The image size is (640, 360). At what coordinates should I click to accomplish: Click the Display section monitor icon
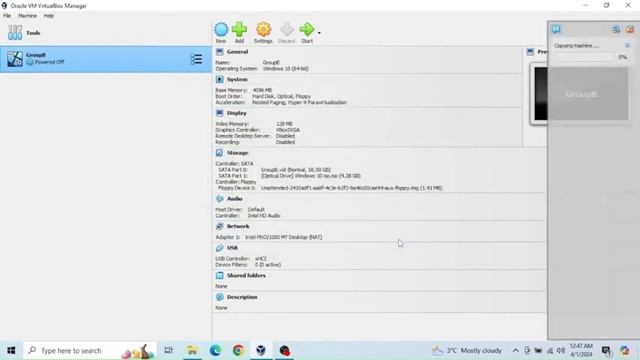[220, 113]
